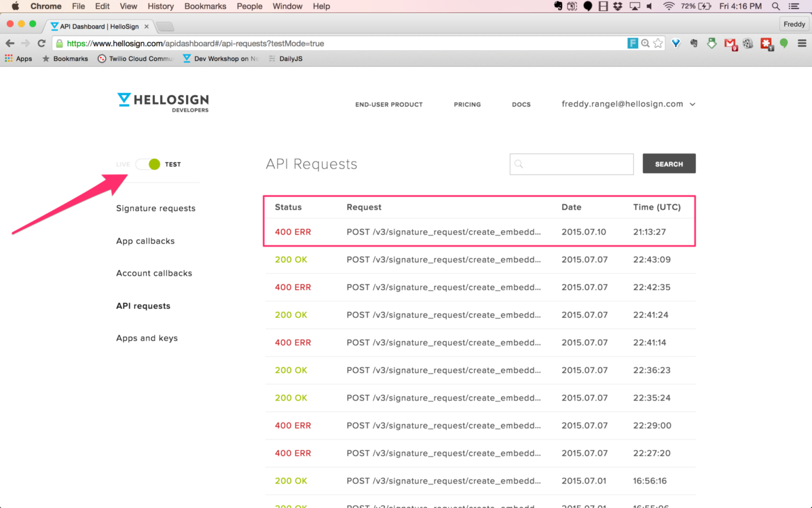Screen dimensions: 812x508
Task: Toggle the Live/Test mode switch
Action: [x=148, y=164]
